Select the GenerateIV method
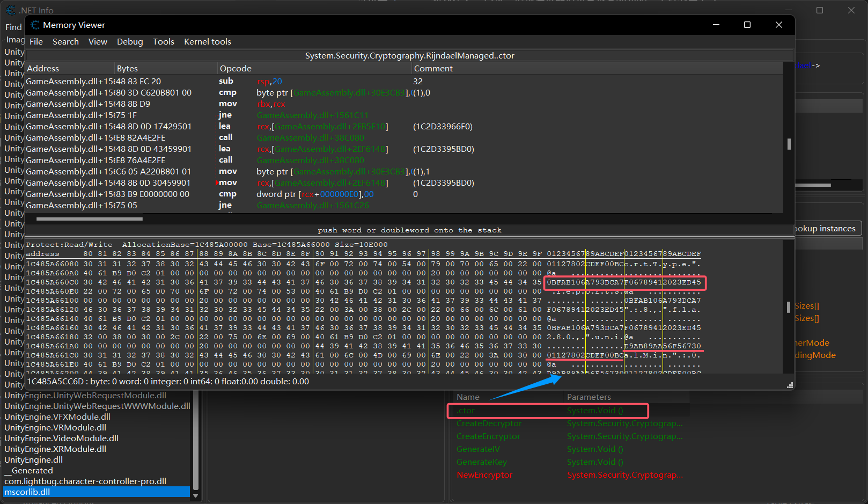The height and width of the screenshot is (504, 868). 571,449
